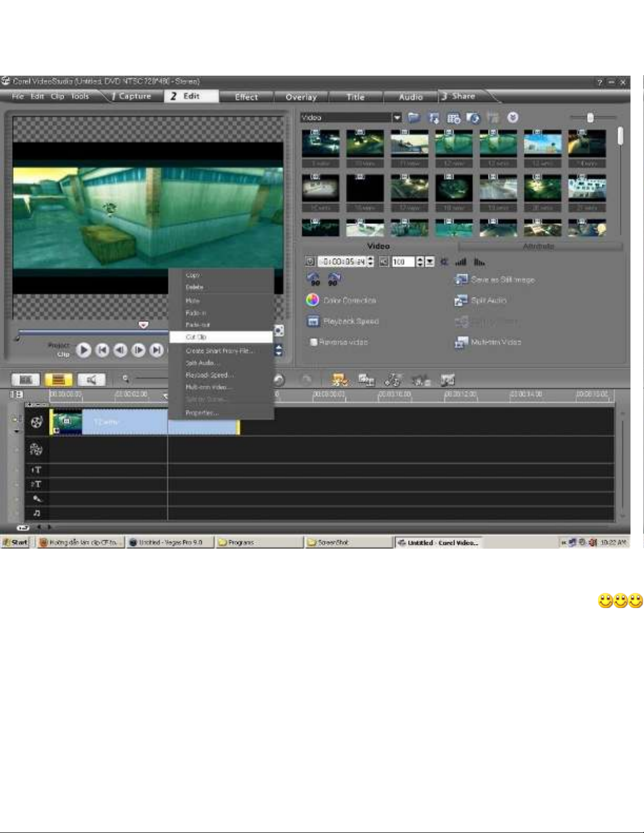
Task: Click the Save as Still Image icon
Action: click(461, 280)
